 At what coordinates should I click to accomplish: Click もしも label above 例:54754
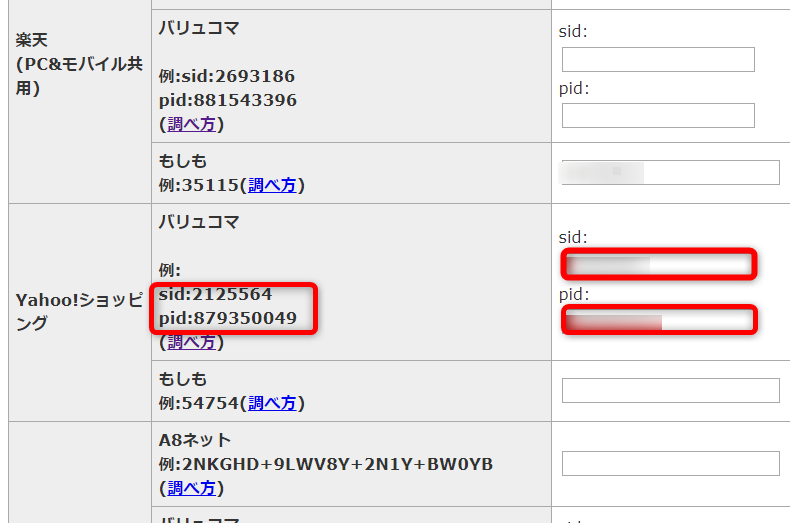(x=183, y=379)
